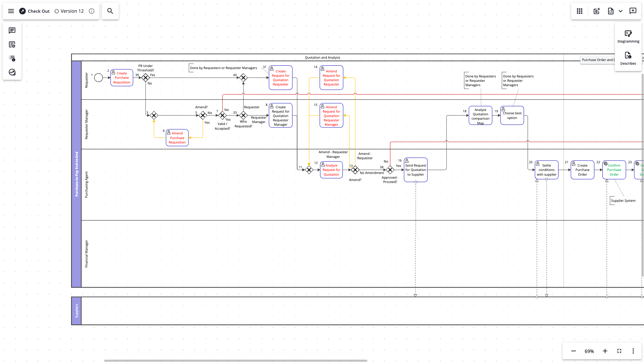Select the document settings icon in left sidebar
644x362 pixels.
[12, 45]
